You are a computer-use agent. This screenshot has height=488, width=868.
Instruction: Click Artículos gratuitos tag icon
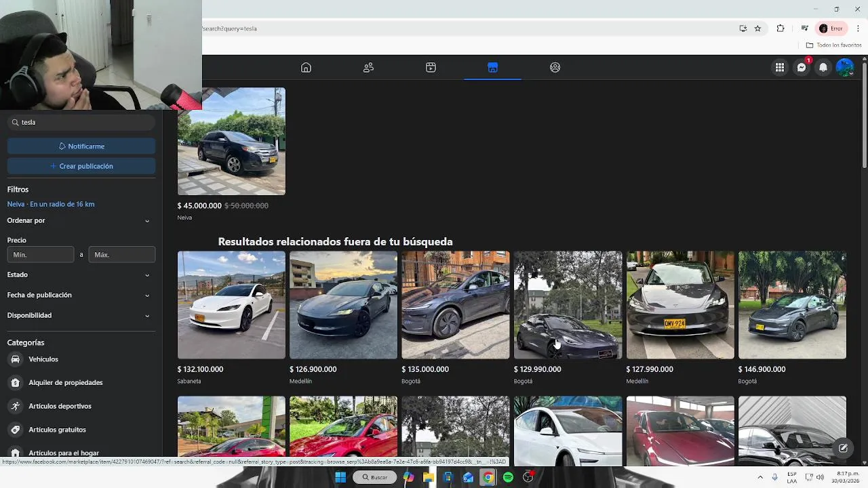coord(16,430)
